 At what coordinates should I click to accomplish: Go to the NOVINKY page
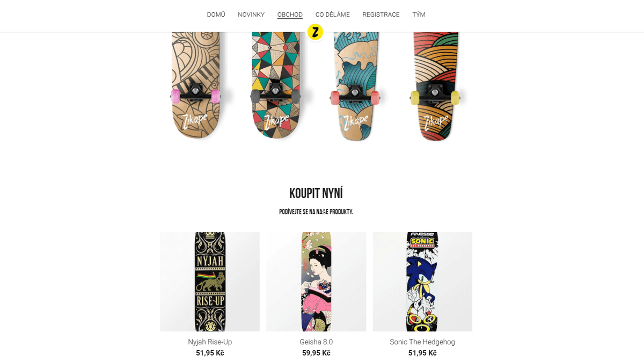tap(251, 15)
